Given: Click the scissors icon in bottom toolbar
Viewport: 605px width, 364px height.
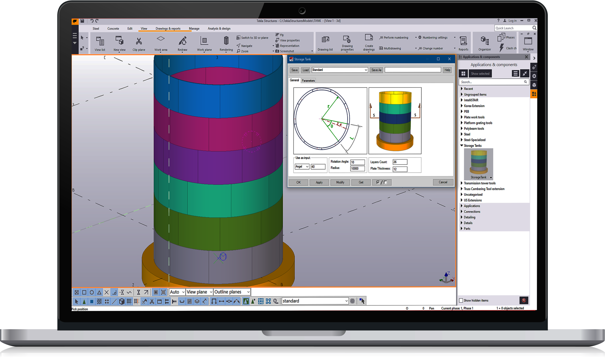Looking at the screenshot, I should (152, 301).
